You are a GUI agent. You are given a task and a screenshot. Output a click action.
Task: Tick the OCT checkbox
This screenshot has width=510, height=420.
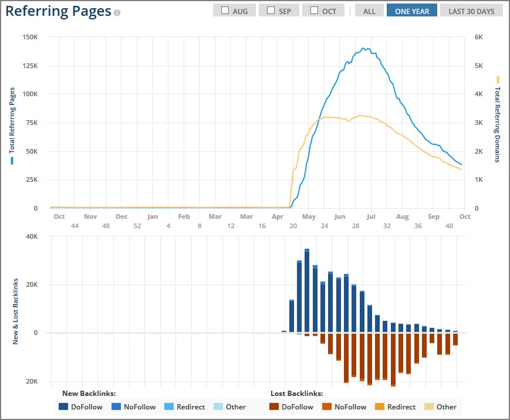[x=314, y=11]
